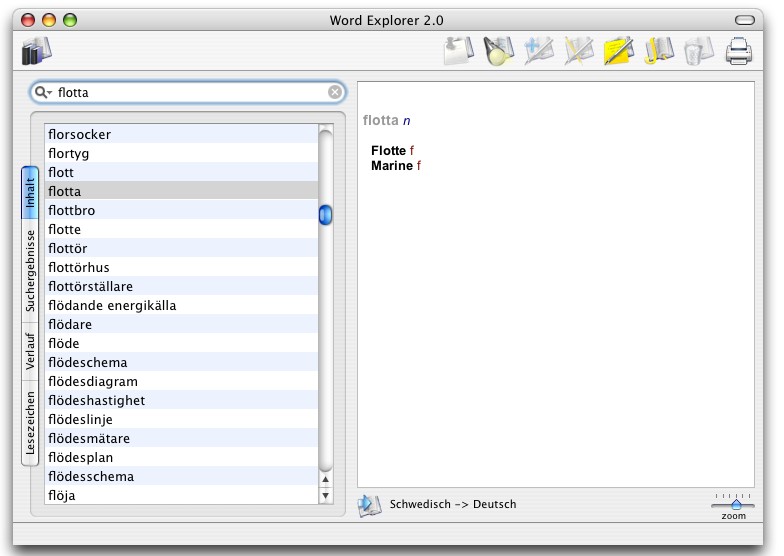
Task: Select 'flödeslinje' in the word list
Action: click(x=181, y=419)
